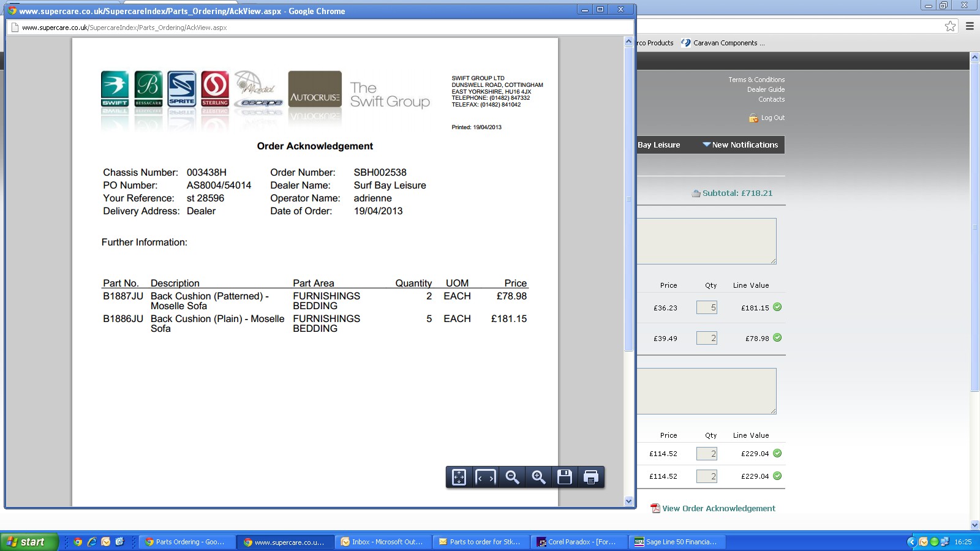Click operator name adrienne
Screen dimensions: 980x551
pos(373,198)
